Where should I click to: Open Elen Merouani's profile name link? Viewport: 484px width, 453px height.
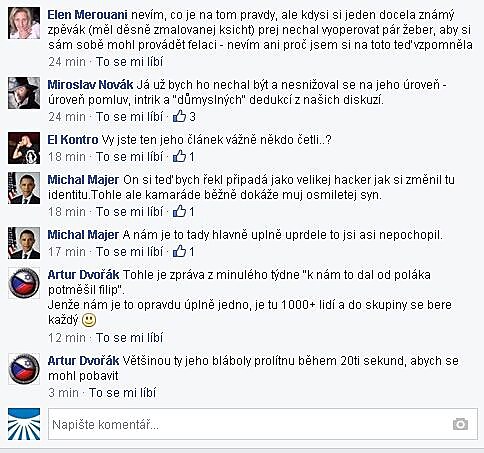(x=87, y=15)
